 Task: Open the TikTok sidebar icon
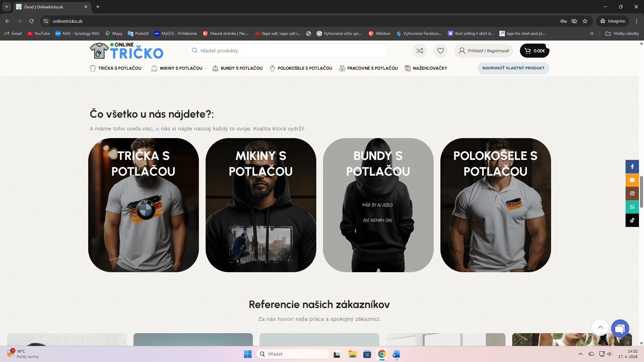(632, 220)
